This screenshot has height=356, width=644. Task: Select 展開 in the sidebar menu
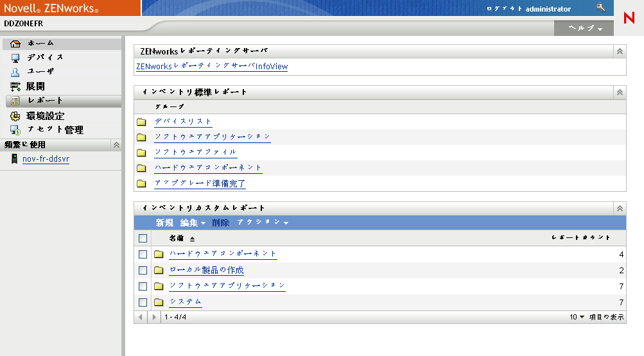[x=35, y=87]
